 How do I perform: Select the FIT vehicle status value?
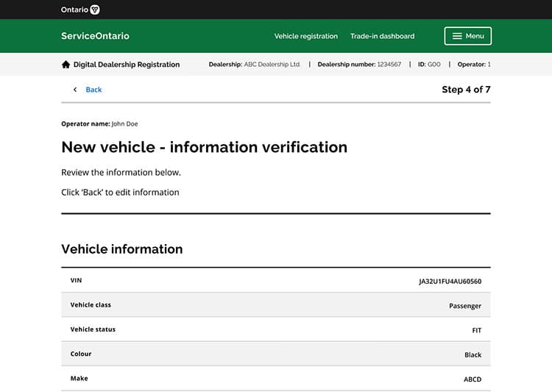coord(476,330)
